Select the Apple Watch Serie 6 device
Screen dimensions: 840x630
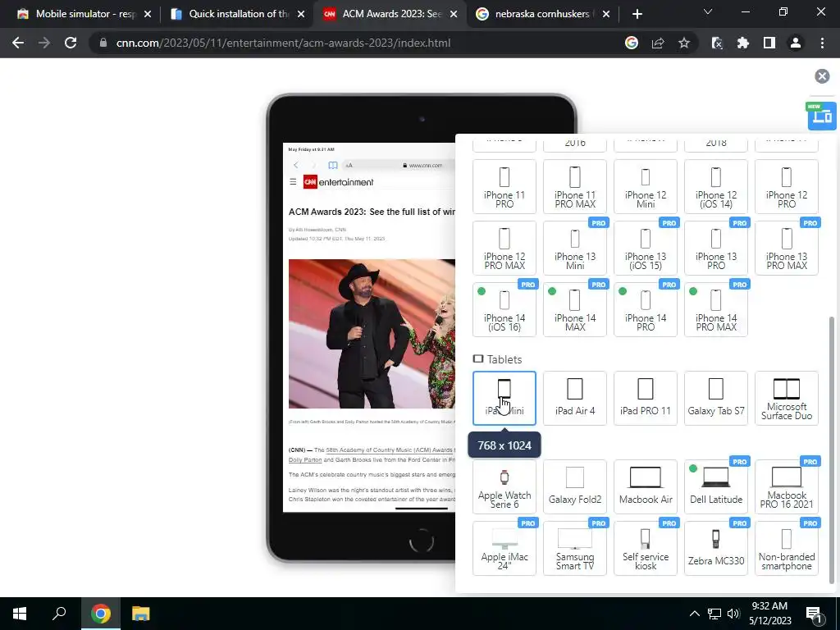tap(504, 486)
